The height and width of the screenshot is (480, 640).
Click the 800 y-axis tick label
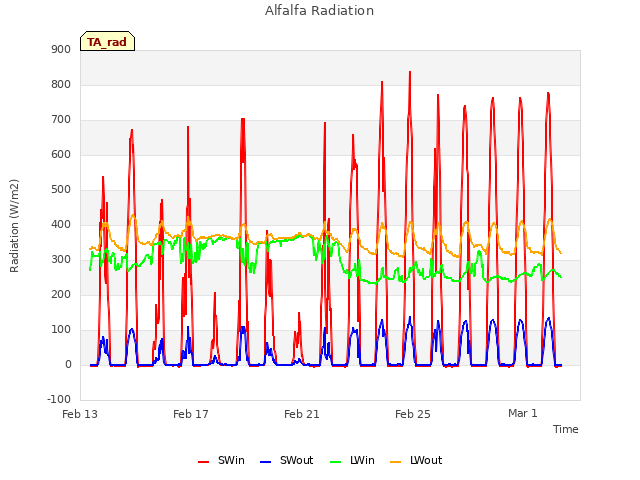[61, 84]
